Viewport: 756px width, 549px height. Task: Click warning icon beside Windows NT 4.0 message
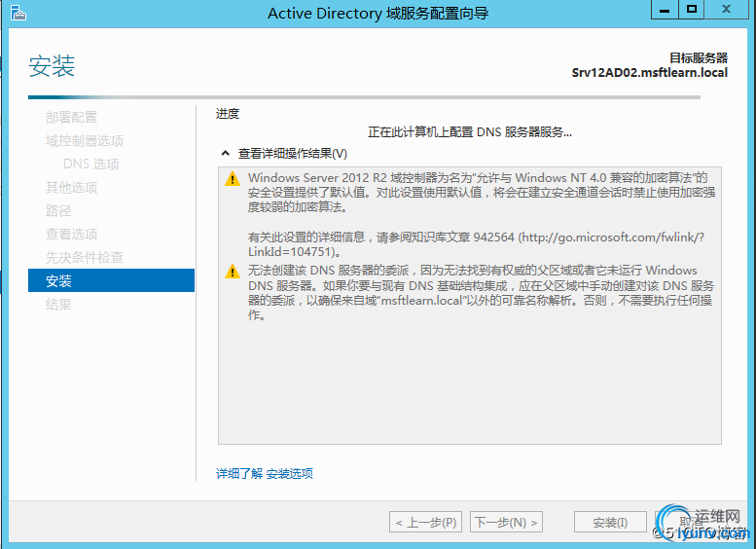click(233, 179)
